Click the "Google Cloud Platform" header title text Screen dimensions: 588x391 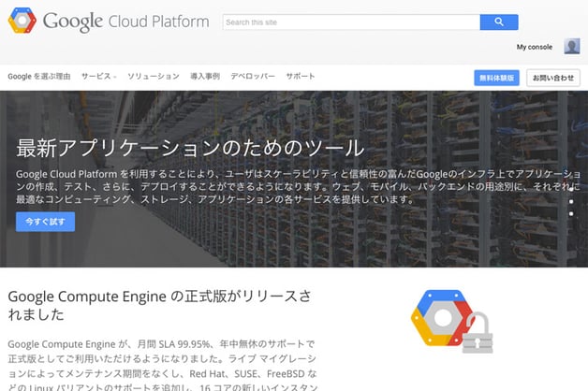point(126,22)
